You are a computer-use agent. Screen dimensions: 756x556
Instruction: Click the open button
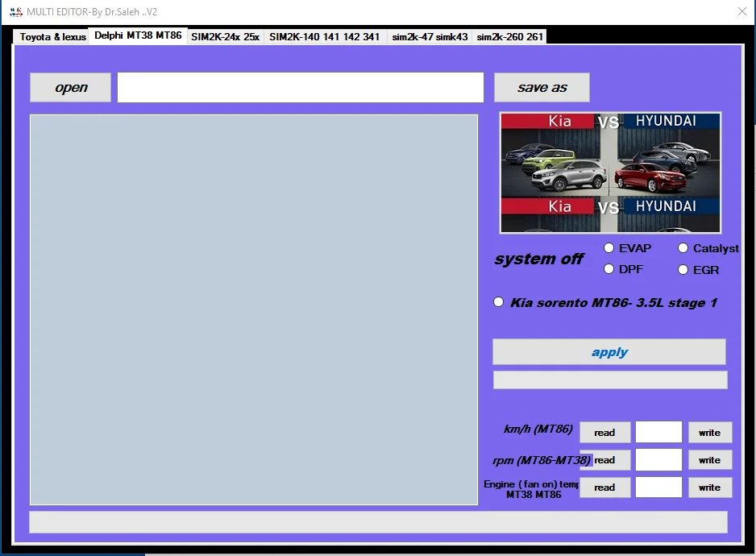pos(70,87)
